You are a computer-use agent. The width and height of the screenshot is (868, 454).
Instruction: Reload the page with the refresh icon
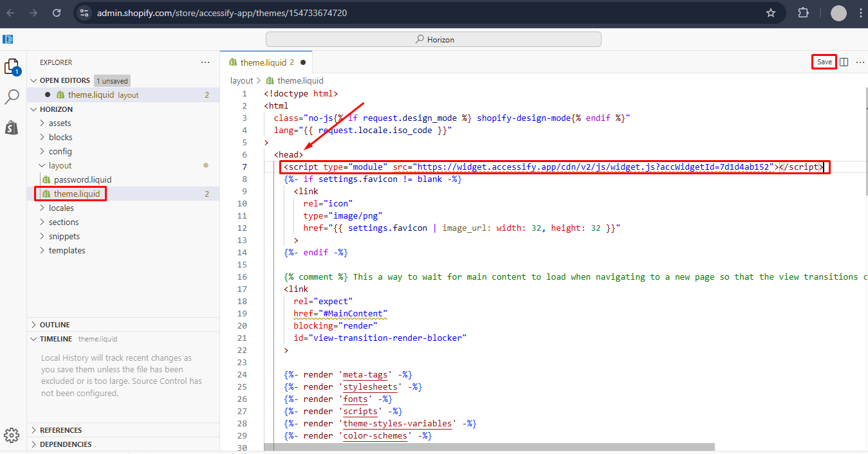tap(56, 12)
